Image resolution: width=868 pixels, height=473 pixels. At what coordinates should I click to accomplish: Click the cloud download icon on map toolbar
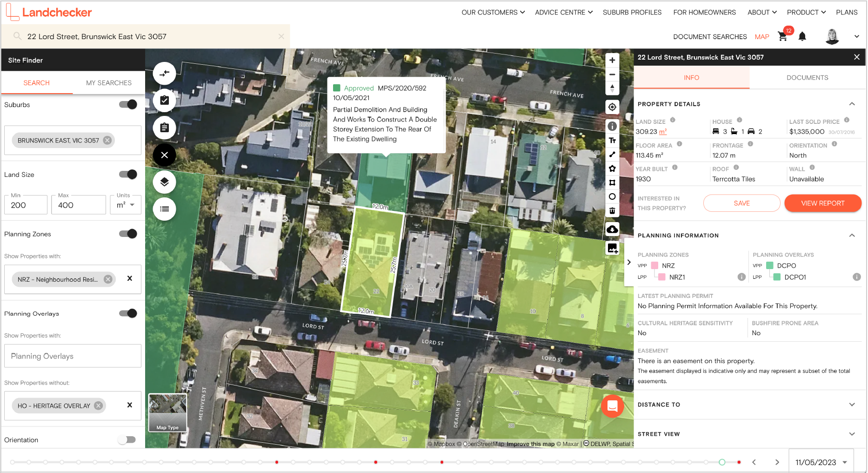click(x=612, y=229)
